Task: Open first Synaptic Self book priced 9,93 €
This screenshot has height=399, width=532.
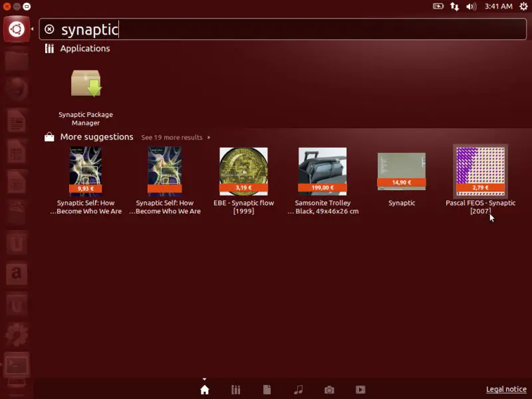Action: click(x=86, y=172)
